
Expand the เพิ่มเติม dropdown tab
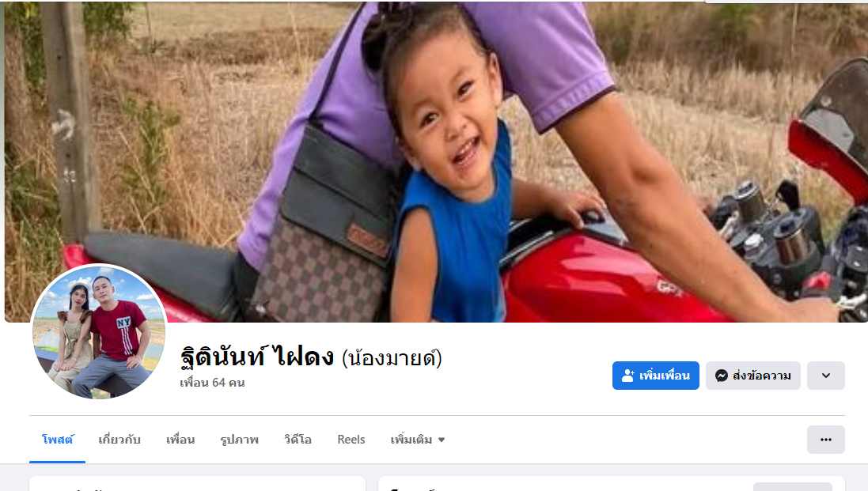pos(418,440)
